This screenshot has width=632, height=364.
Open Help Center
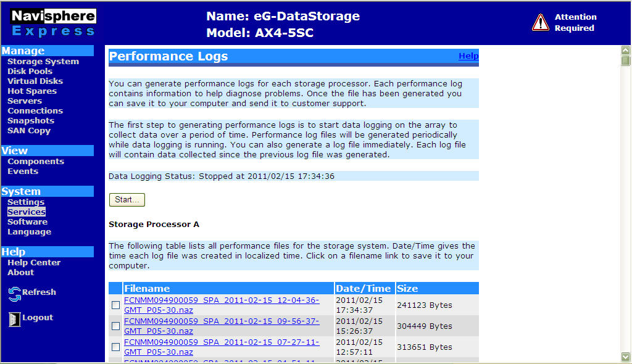(x=34, y=262)
